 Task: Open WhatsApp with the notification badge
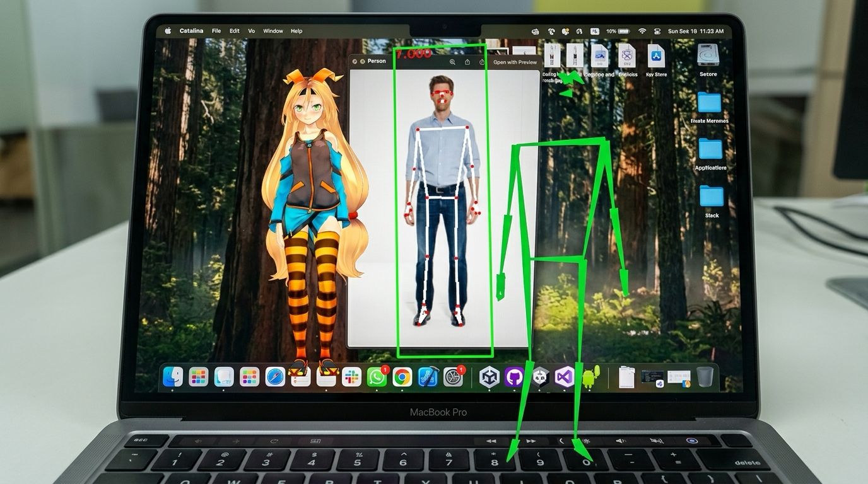click(377, 377)
